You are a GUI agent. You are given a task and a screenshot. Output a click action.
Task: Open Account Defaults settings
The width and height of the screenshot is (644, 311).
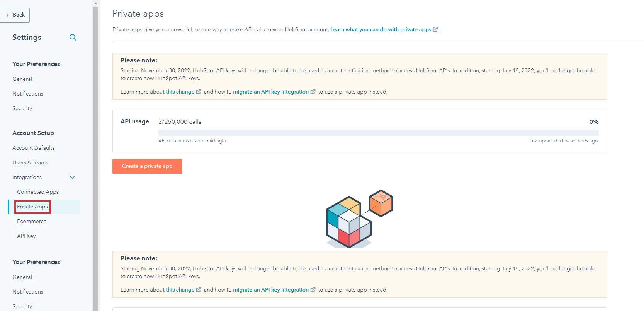pos(33,148)
